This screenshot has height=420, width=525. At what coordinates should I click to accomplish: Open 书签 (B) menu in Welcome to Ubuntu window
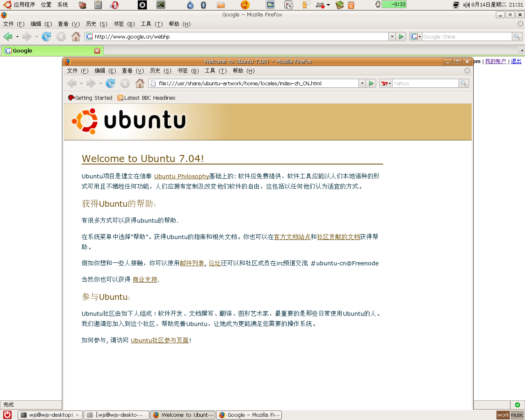[x=188, y=71]
